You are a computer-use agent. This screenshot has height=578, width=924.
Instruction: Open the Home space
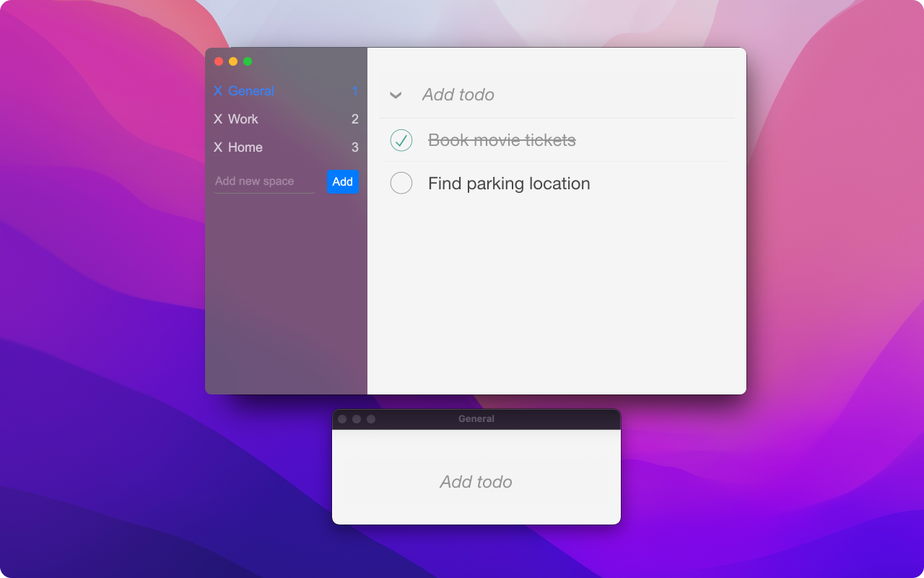[x=245, y=147]
